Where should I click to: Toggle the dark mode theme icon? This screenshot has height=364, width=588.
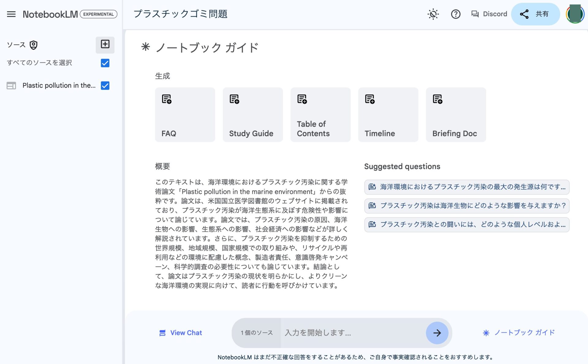point(433,14)
